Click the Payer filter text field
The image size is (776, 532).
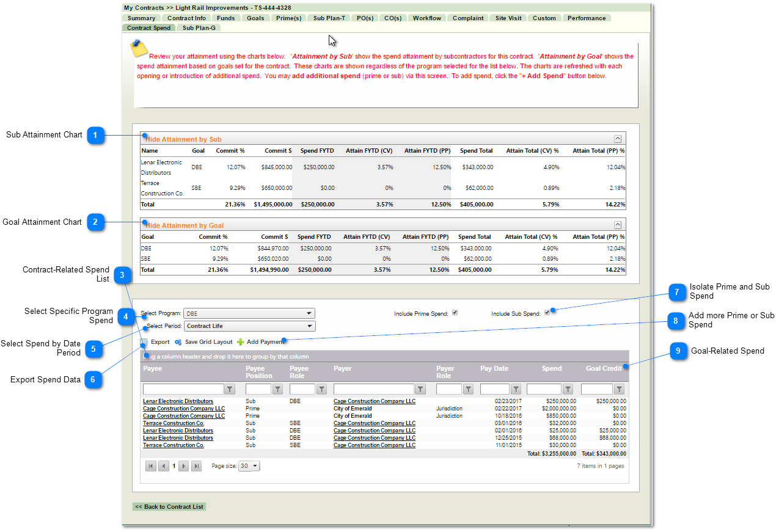click(x=373, y=389)
